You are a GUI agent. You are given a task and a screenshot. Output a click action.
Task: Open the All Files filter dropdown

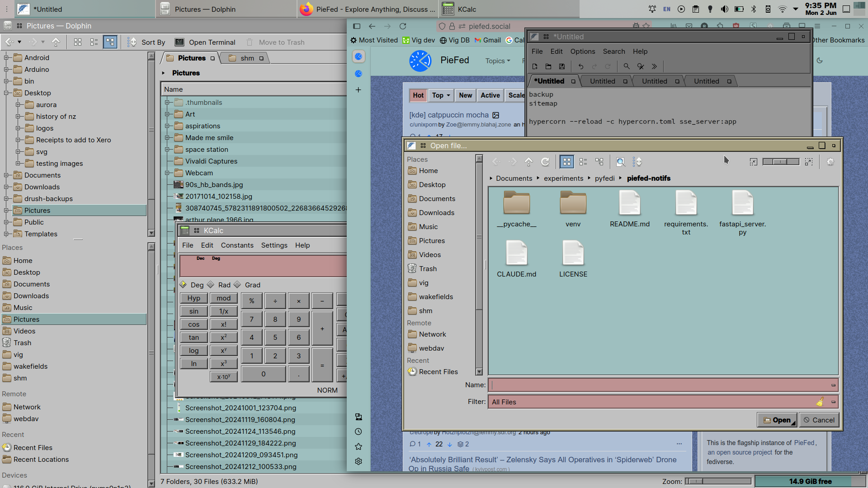[x=833, y=402]
